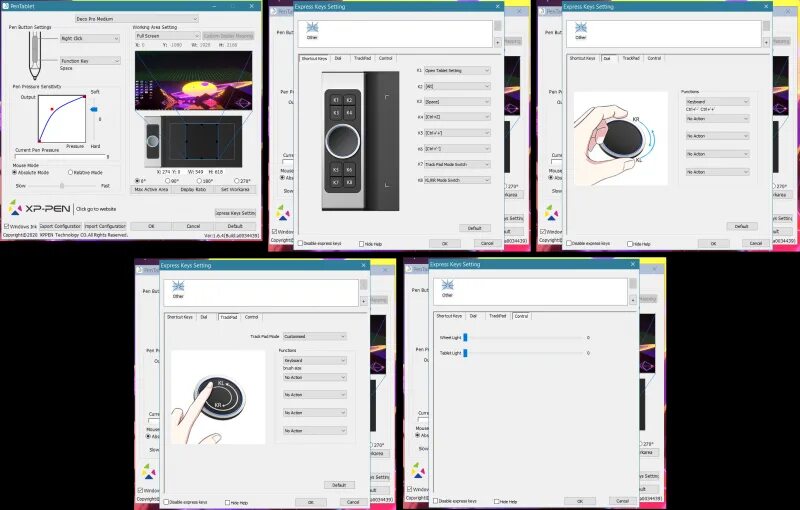
Task: Click the monitor preview thumbnail in PenTablet window
Action: (193, 81)
